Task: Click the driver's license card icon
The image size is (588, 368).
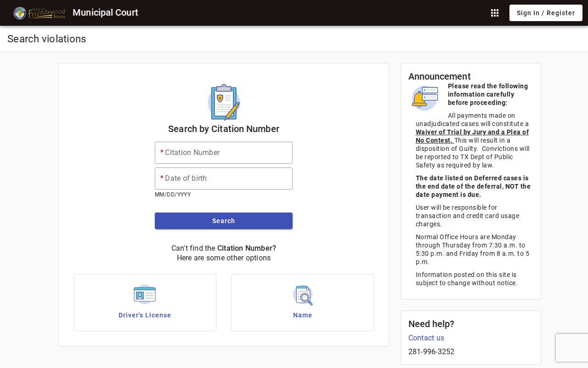Action: [145, 294]
